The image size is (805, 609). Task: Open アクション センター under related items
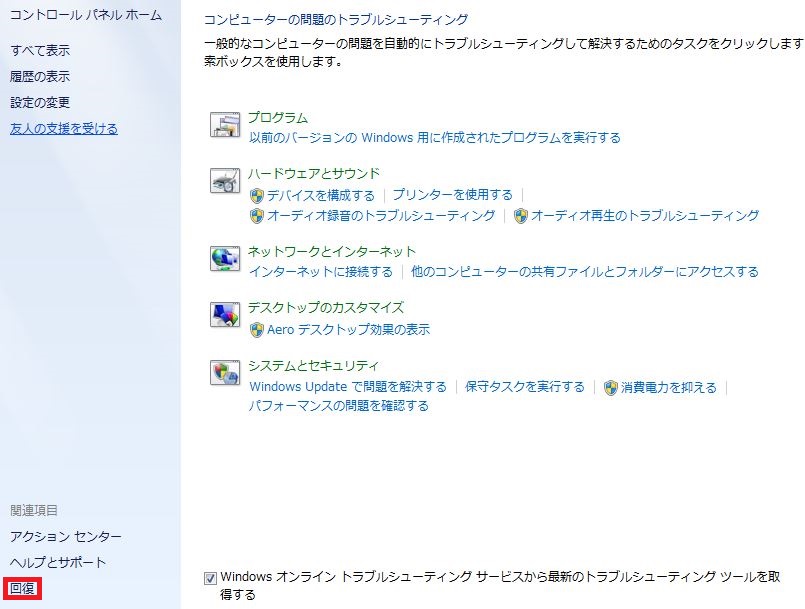66,536
